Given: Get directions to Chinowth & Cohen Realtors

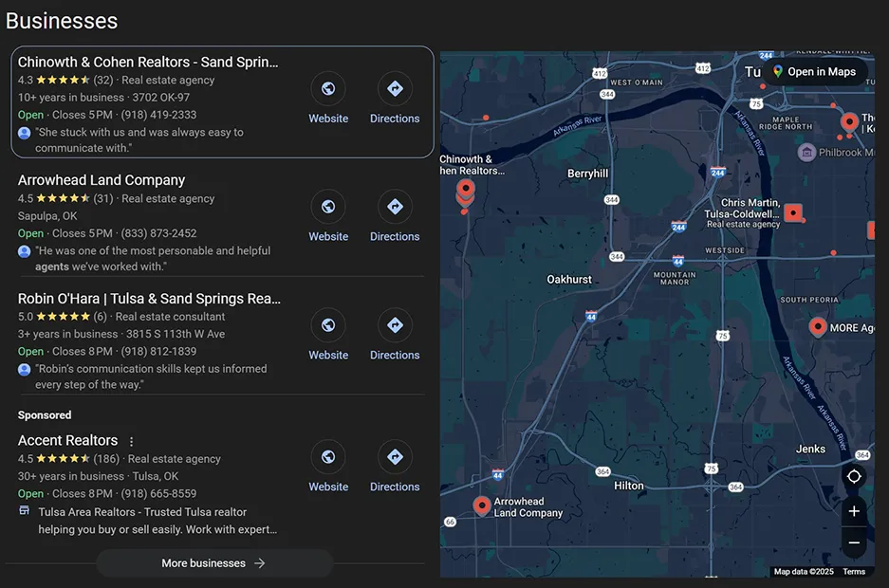Looking at the screenshot, I should 395,89.
